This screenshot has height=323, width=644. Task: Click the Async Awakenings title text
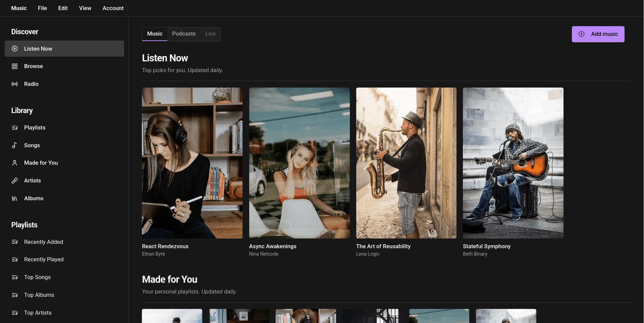[x=273, y=246]
